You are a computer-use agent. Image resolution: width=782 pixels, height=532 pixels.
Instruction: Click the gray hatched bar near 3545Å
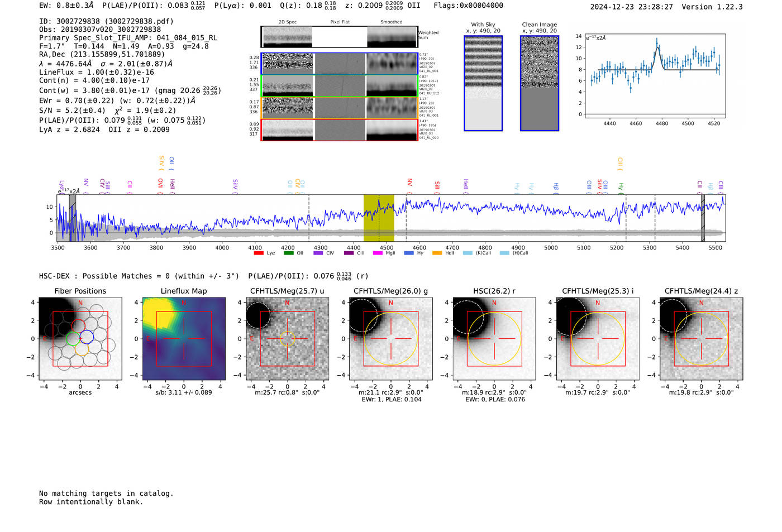click(73, 218)
